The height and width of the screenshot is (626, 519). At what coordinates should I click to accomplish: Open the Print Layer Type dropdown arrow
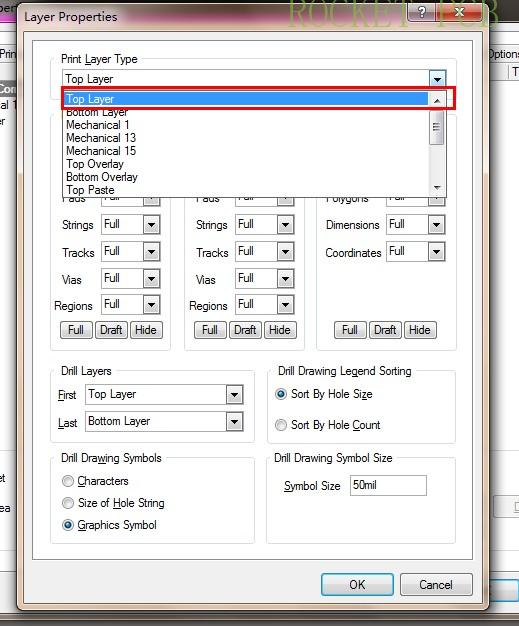438,79
